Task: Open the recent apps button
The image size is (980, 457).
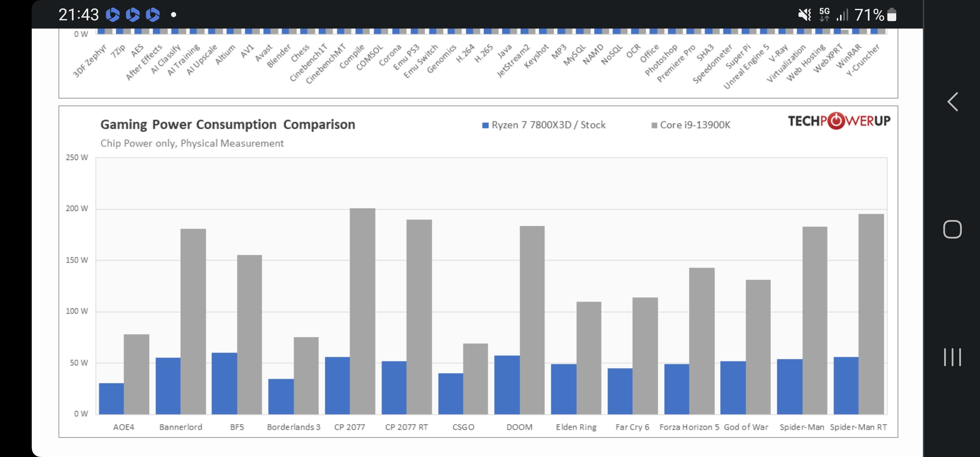Action: (x=952, y=357)
